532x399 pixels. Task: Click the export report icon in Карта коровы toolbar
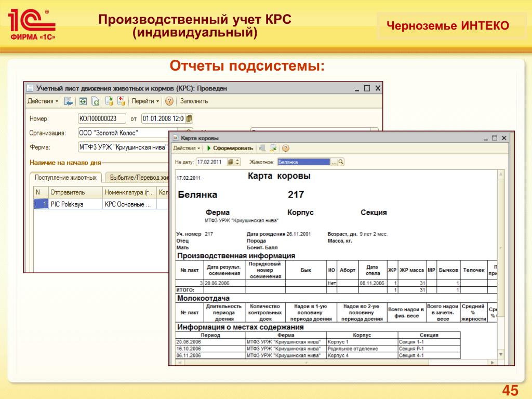coord(273,148)
